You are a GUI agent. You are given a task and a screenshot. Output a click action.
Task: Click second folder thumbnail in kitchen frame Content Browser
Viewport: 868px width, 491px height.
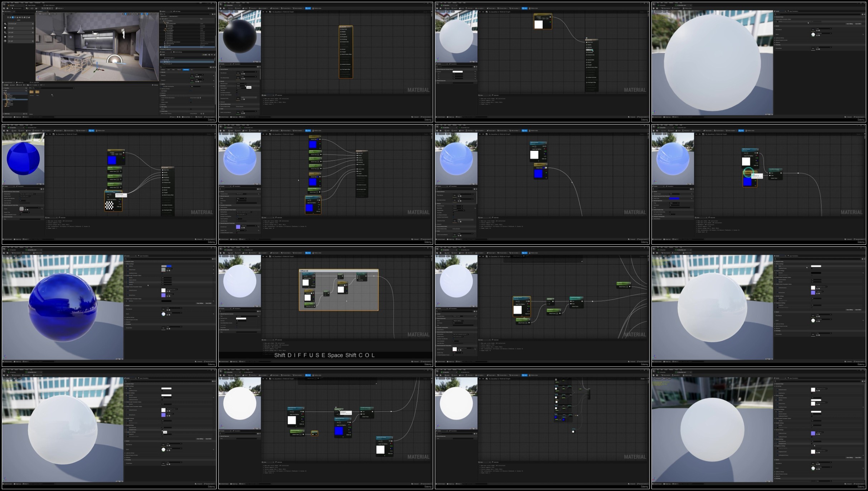(37, 92)
